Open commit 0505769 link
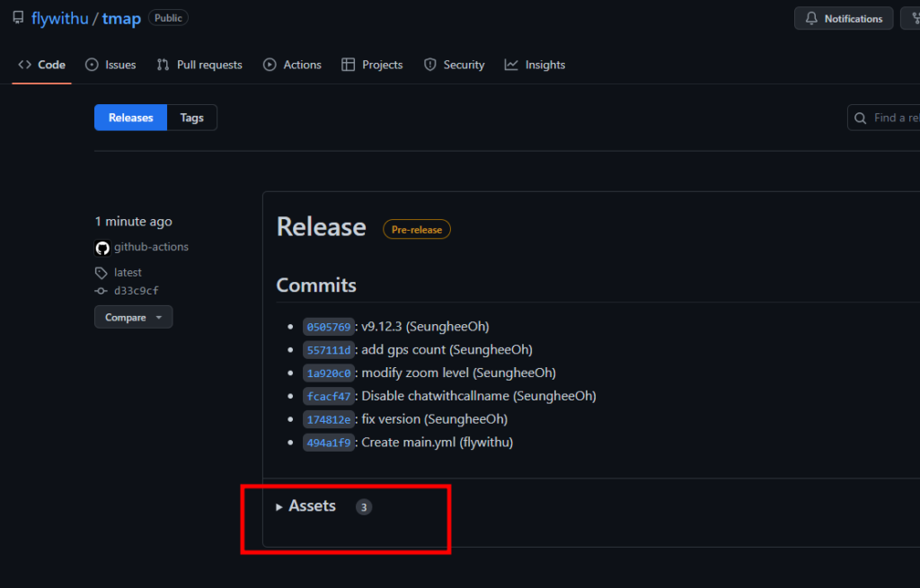Screen dimensions: 920x588 tap(328, 327)
